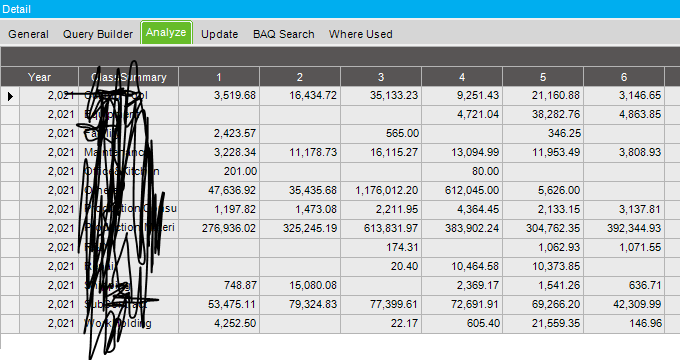The height and width of the screenshot is (360, 680).
Task: Select the 4,863.85 cell
Action: tap(624, 115)
